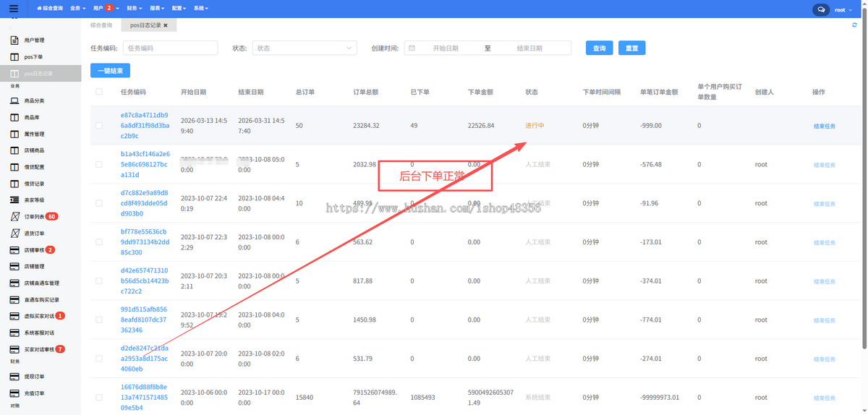This screenshot has height=415, width=868.
Task: Open 直通车购买记录 in the sidebar
Action: [x=41, y=299]
